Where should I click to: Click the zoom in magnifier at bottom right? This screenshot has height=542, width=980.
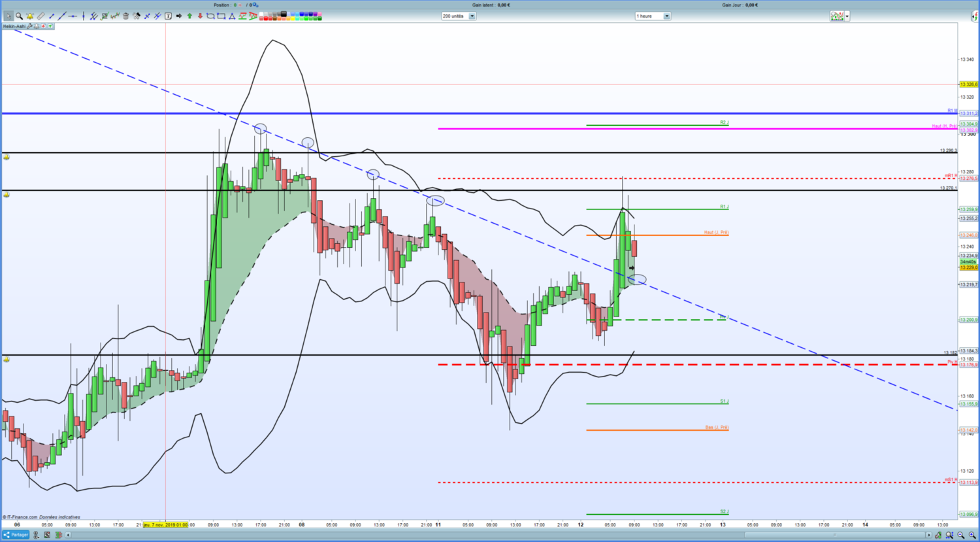tap(972, 535)
